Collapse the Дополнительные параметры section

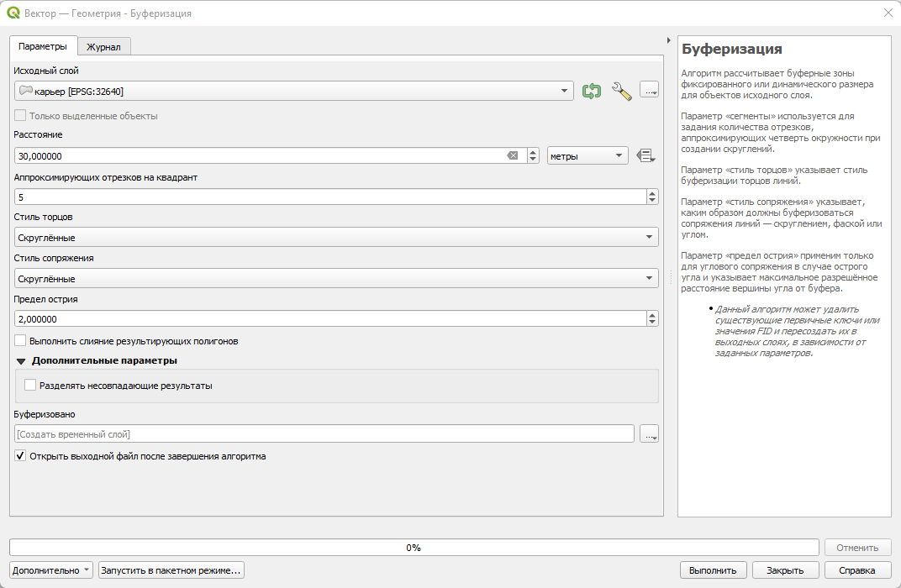tap(21, 361)
